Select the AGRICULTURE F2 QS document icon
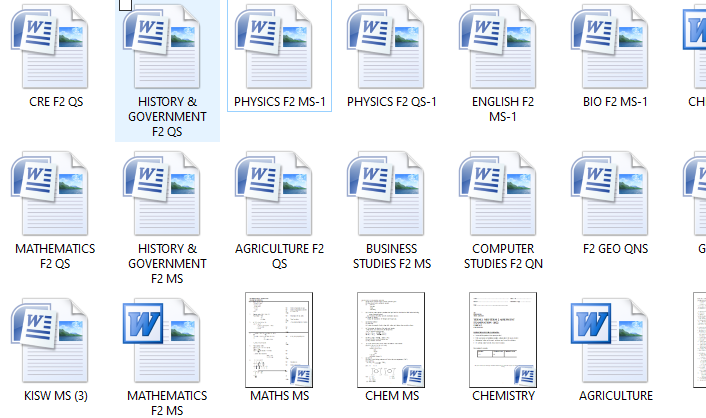 (274, 193)
